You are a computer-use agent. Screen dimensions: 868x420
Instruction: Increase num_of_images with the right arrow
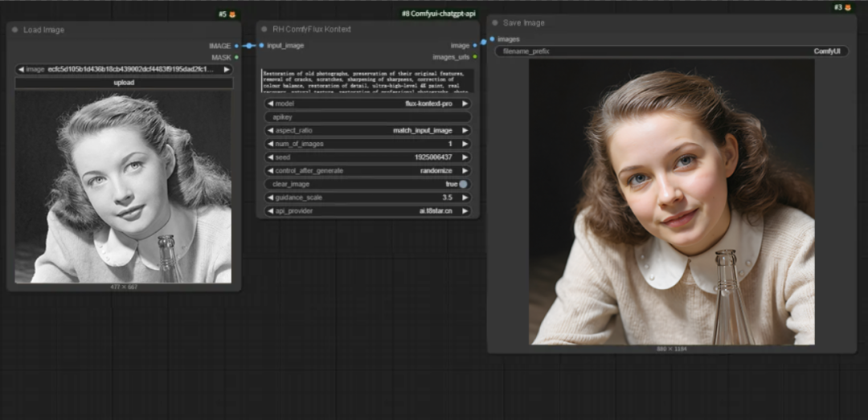(x=465, y=144)
